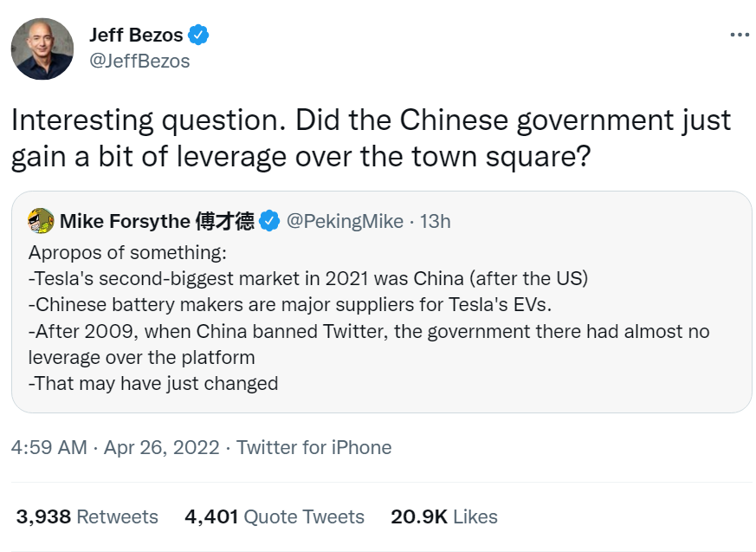Click Mike Forsythe's verified badge
Screen dimensions: 756x552
point(270,222)
